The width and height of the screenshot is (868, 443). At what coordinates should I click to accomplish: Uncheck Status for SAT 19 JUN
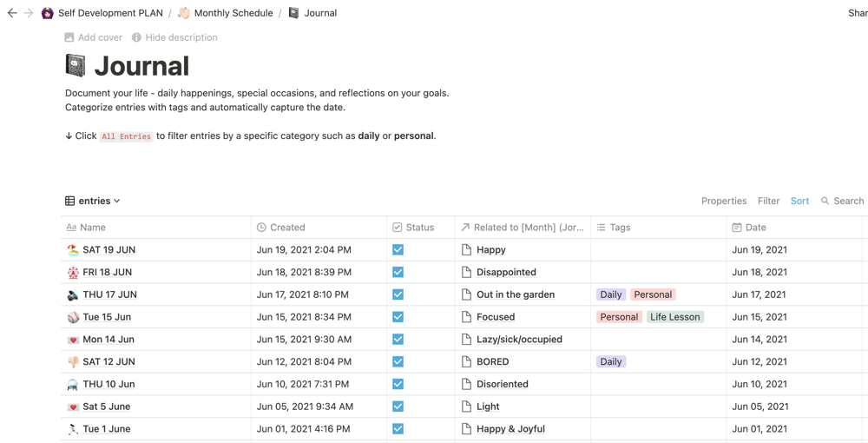coord(398,250)
